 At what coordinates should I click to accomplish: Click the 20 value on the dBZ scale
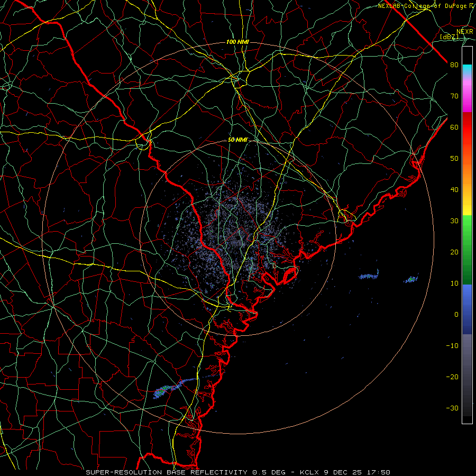pyautogui.click(x=454, y=252)
